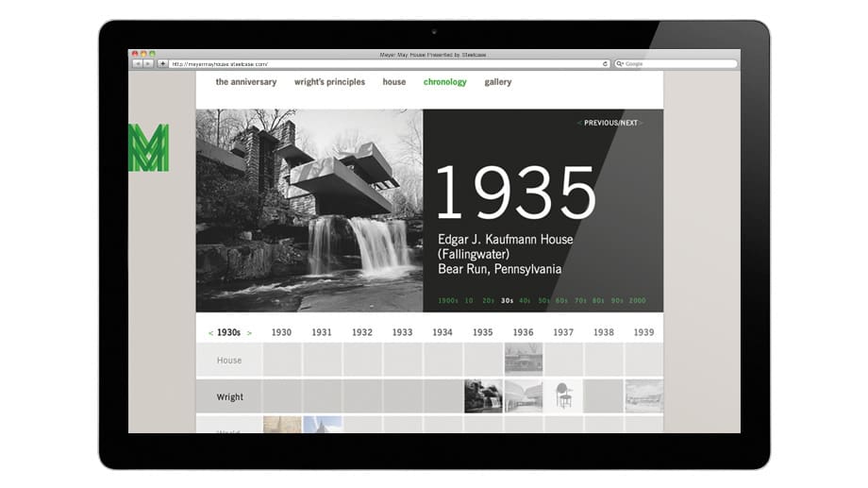Advance to next decade with right arrow

(x=249, y=333)
